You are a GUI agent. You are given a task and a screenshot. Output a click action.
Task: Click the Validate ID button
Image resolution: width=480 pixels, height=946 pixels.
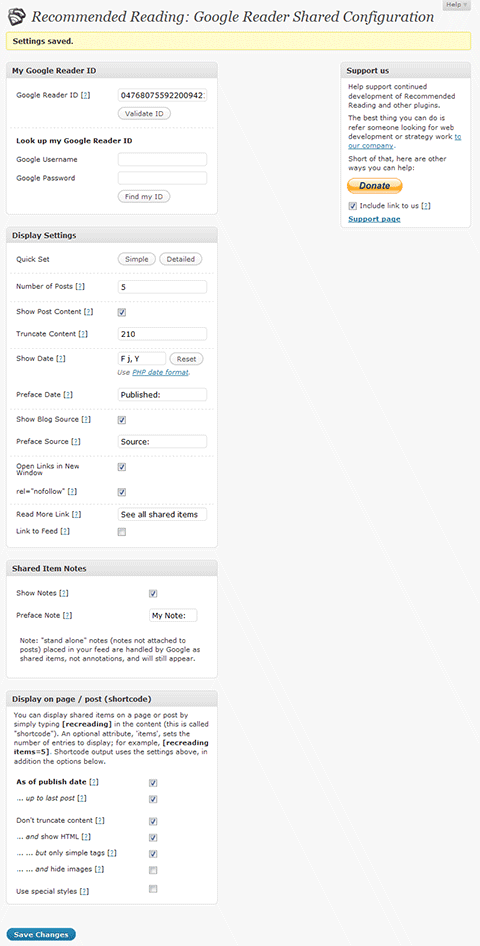pyautogui.click(x=144, y=113)
